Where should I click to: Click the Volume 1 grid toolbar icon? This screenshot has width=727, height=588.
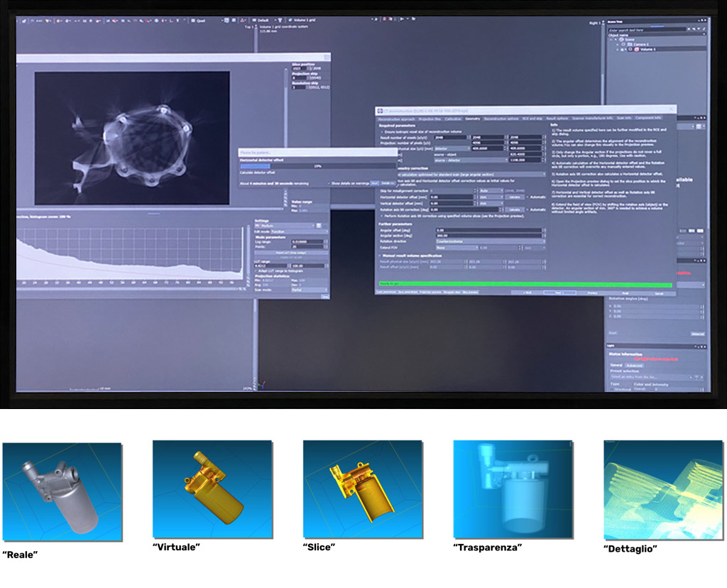tap(290, 21)
